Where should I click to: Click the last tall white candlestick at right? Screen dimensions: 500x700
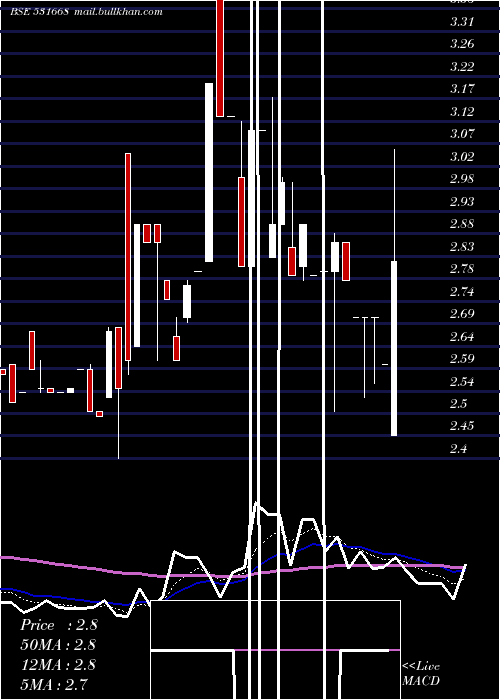[x=394, y=348]
